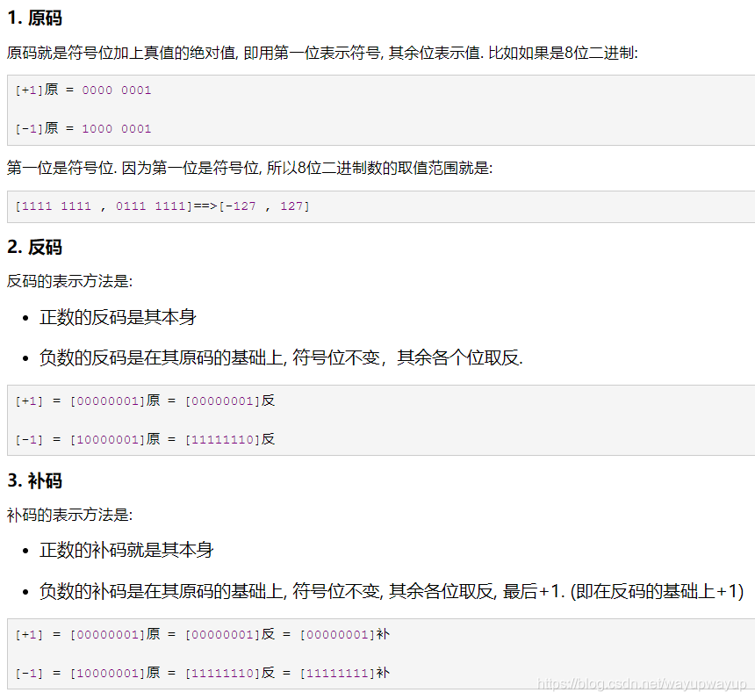The width and height of the screenshot is (755, 700).
Task: Click the paragraph starting "原码就是符号位加上真值的绝对值"
Action: (x=322, y=53)
